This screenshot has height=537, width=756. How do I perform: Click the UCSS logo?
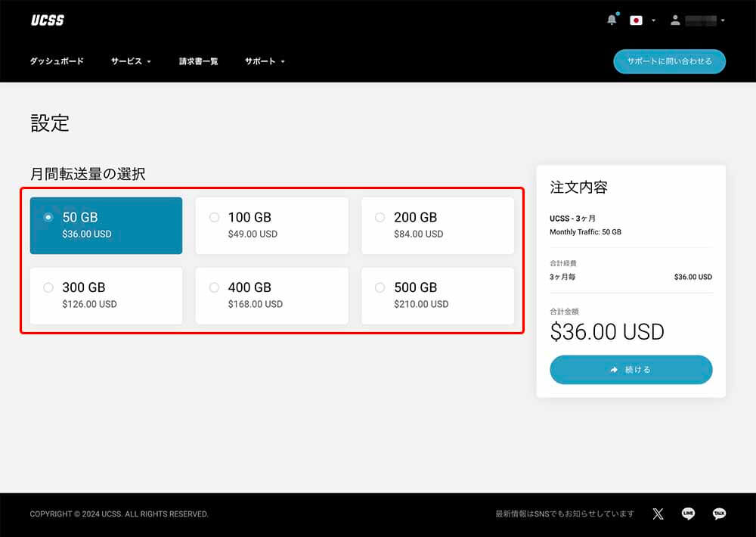[47, 20]
